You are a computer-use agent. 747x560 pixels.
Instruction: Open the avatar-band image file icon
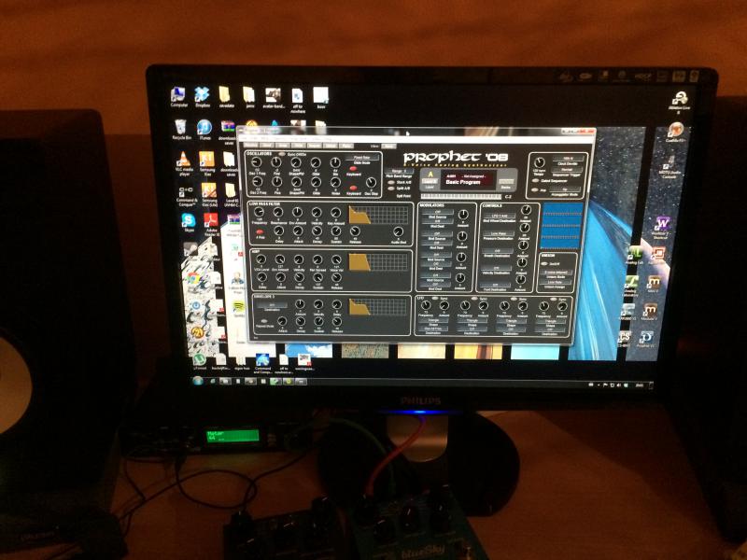point(274,98)
